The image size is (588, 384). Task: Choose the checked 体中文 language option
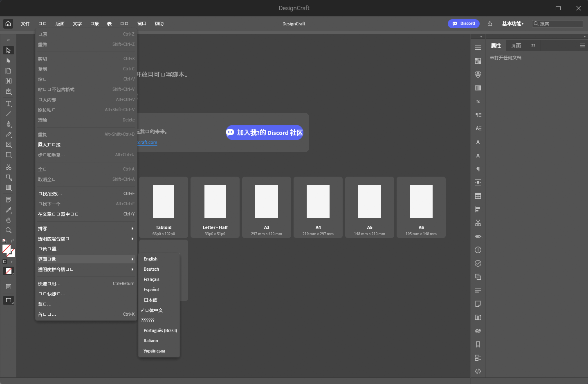[x=159, y=310]
